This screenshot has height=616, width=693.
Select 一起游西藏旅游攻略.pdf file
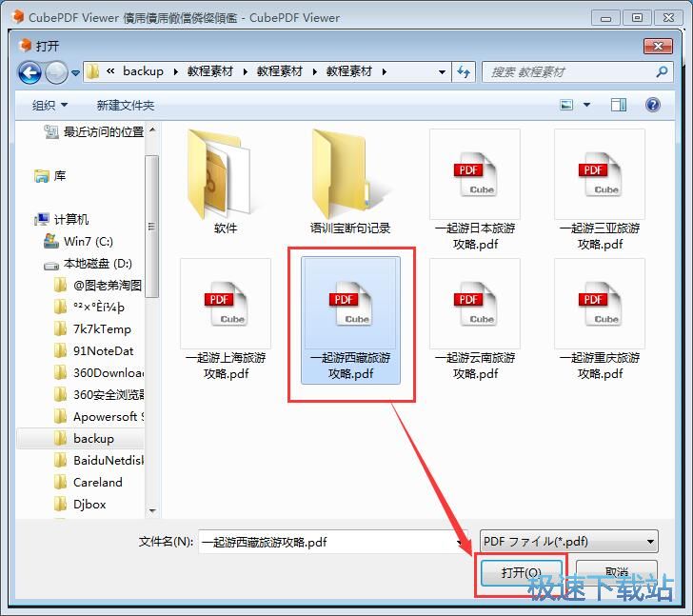click(350, 320)
